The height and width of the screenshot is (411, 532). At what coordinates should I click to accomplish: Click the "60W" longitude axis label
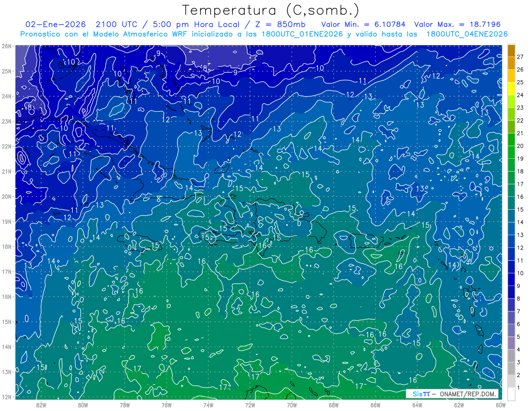coord(501,404)
